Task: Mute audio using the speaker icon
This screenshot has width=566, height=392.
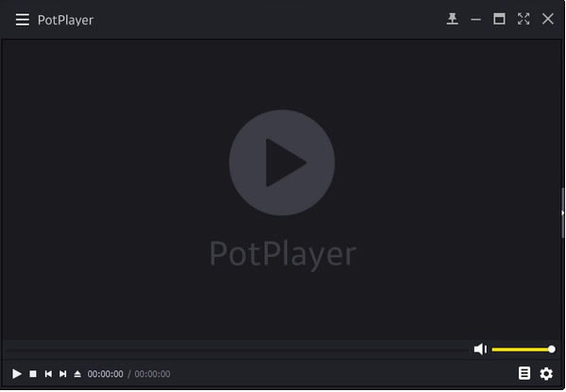Action: point(480,349)
